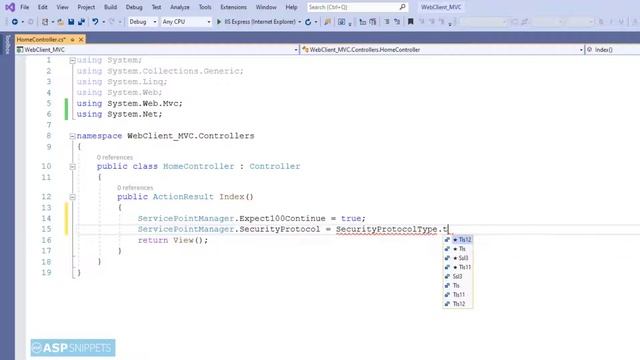Screen dimensions: 640x360
Task: Click the New Project toolbar icon
Action: [45, 22]
